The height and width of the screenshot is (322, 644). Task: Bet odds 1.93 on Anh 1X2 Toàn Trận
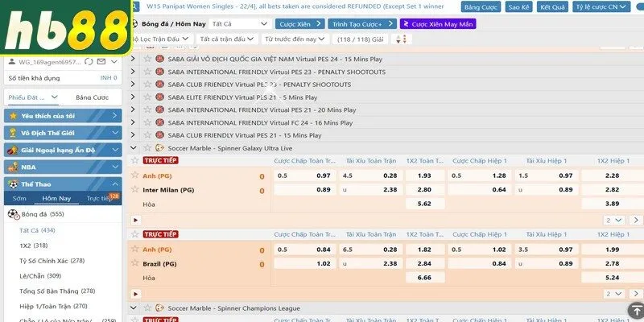[425, 175]
